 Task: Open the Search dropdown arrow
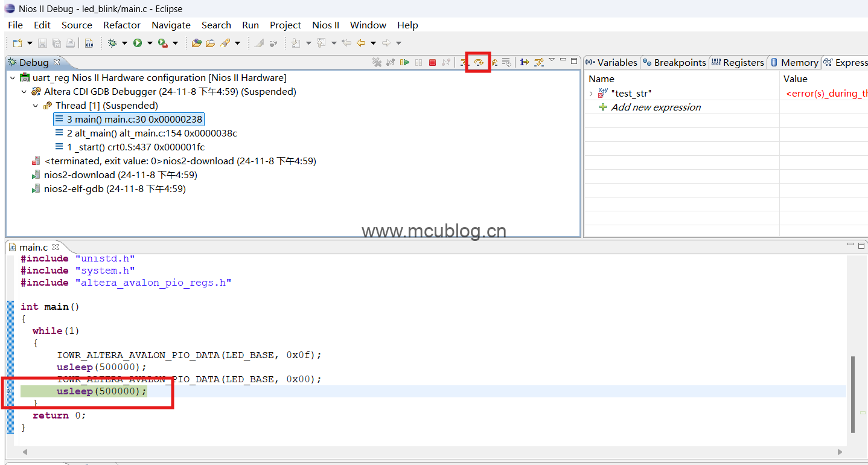coord(237,43)
